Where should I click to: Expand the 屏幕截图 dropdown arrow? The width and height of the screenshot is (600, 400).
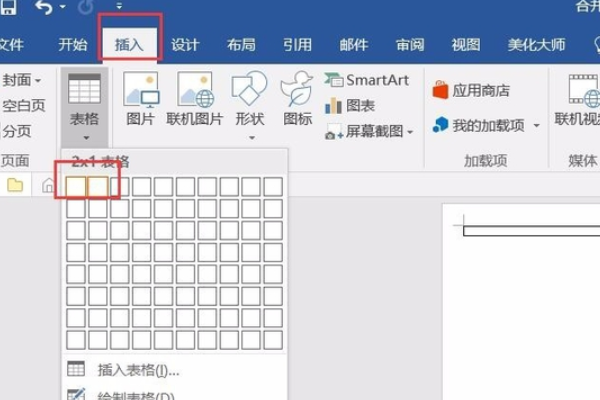(x=411, y=132)
